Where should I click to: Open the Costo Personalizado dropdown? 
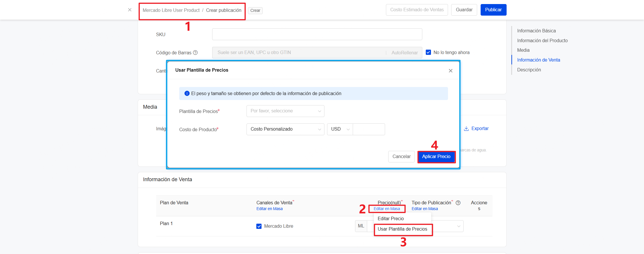pyautogui.click(x=285, y=129)
